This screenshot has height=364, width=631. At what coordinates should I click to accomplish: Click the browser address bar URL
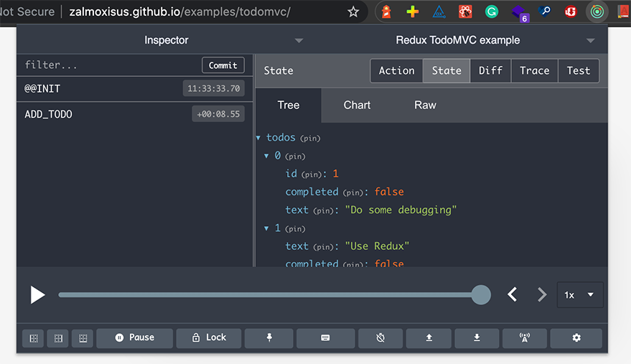pos(179,11)
